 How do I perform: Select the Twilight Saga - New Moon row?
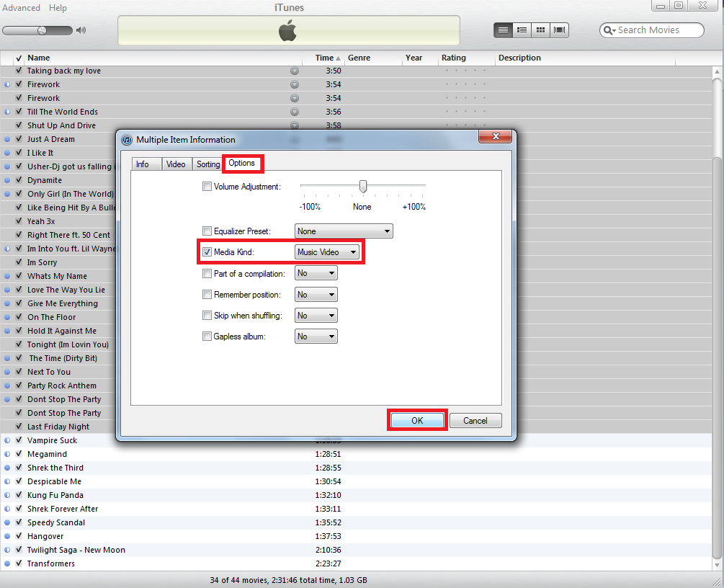[356, 550]
